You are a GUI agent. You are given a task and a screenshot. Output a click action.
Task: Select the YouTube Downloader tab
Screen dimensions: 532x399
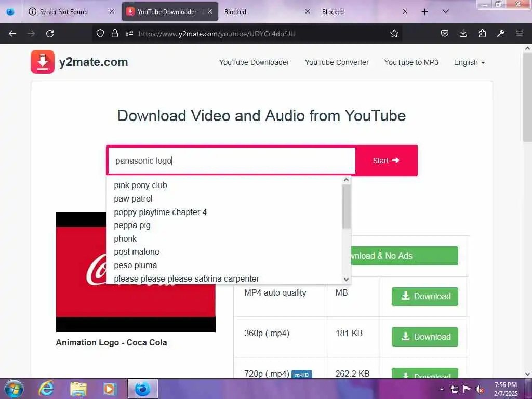click(x=170, y=12)
